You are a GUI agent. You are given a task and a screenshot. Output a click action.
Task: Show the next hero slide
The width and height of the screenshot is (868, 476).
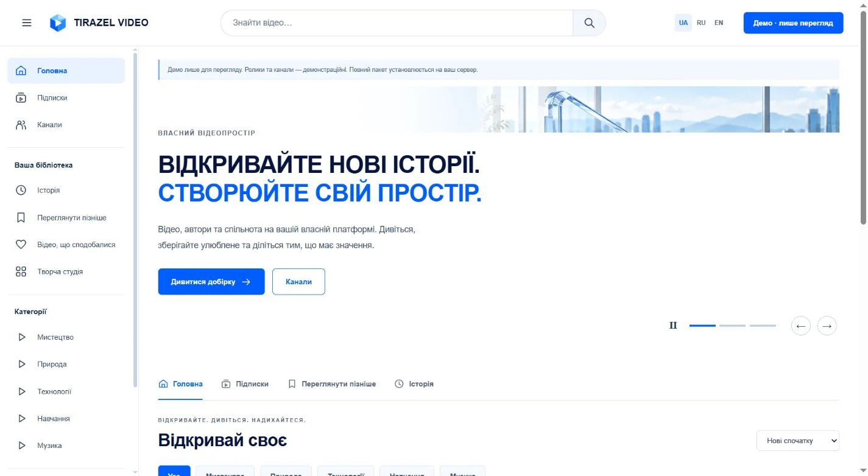click(x=827, y=326)
